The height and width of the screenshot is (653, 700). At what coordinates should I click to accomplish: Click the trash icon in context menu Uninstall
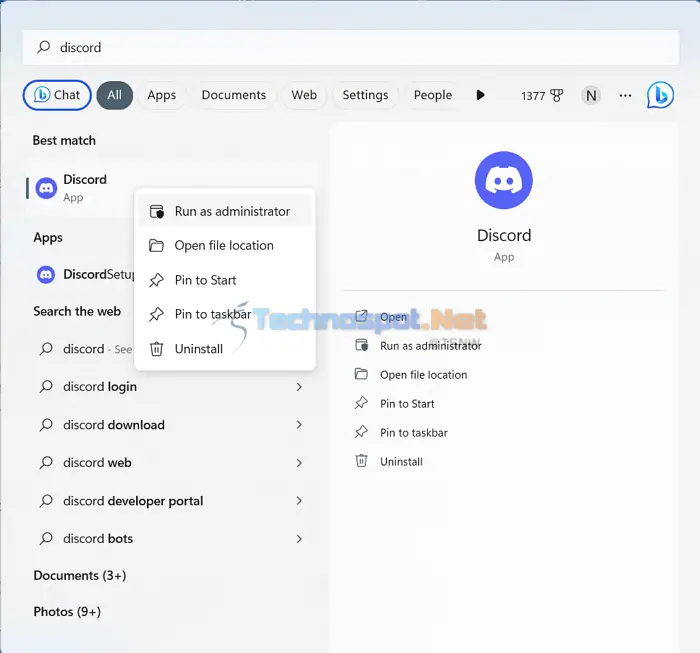156,349
